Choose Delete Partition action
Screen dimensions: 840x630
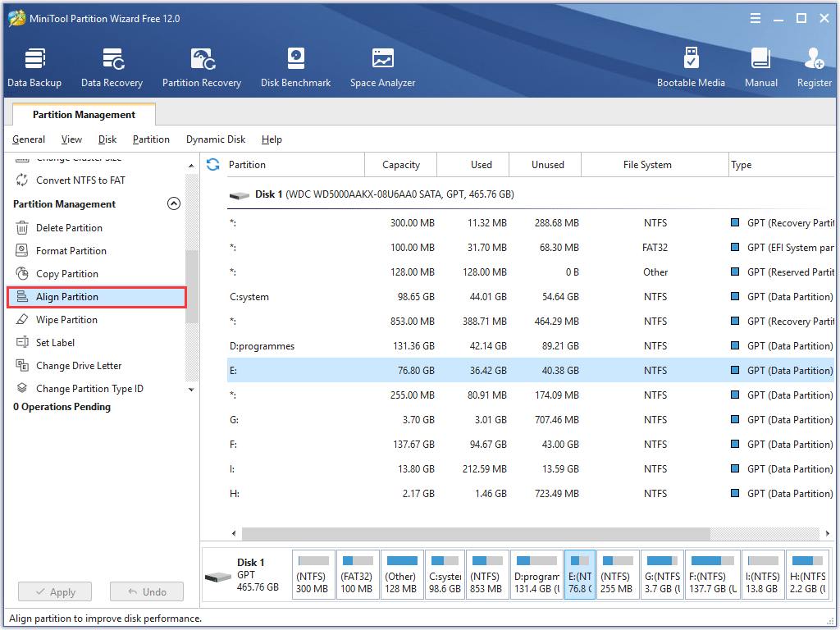coord(69,228)
